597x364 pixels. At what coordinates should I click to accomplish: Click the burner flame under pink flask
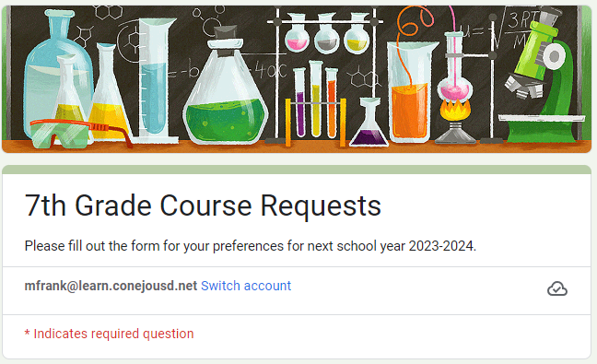(x=455, y=109)
